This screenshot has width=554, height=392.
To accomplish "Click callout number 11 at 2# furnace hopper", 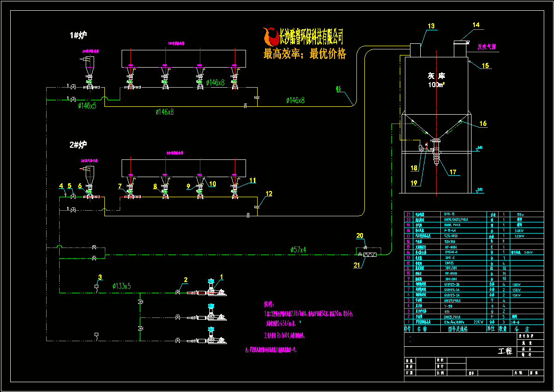I will point(253,180).
